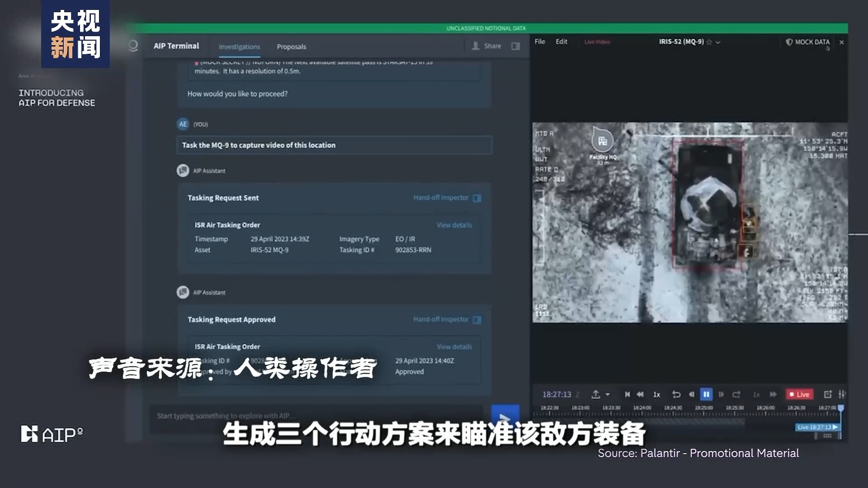Toggle Hand-off Inspector on Tasking Request Approved
Viewport: 868px width, 488px height.
coord(477,319)
